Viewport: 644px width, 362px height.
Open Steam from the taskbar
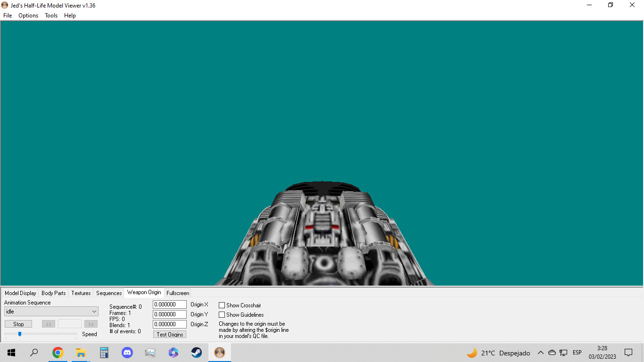coord(197,353)
